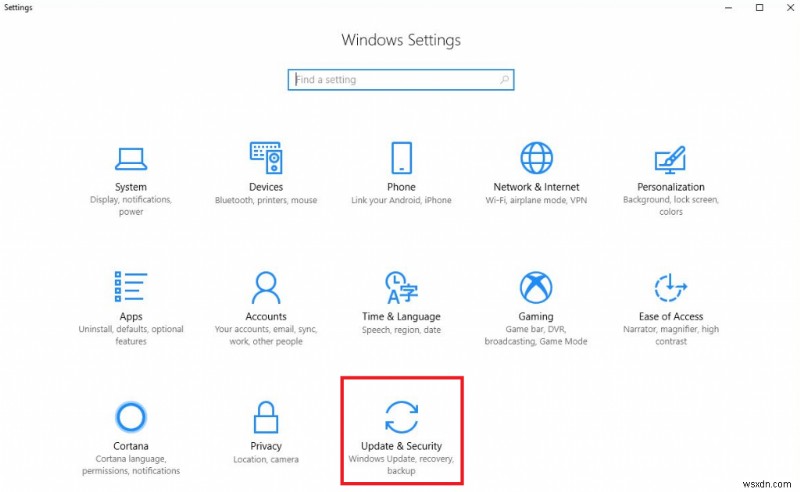Click 'Wi-Fi, airplane mode, VPN' text
This screenshot has height=492, width=800.
pos(536,200)
